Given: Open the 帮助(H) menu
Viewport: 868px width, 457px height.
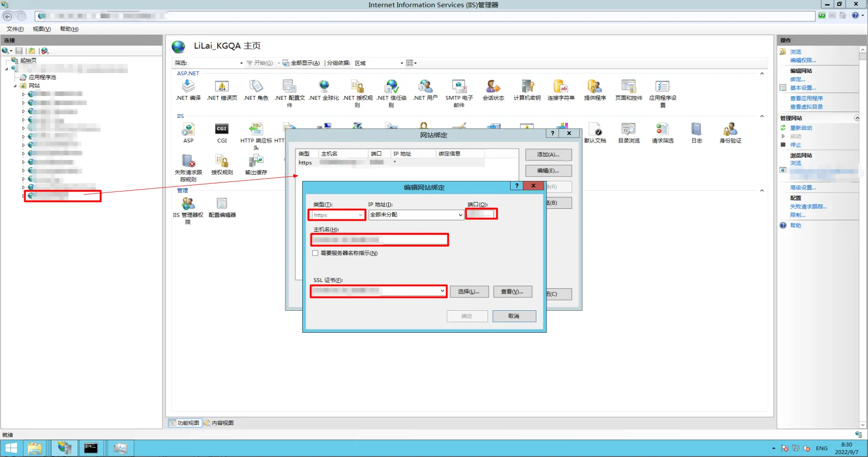Looking at the screenshot, I should pos(69,29).
